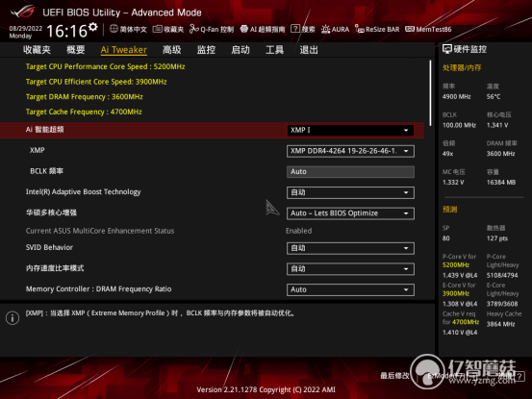This screenshot has height=399, width=532.
Task: Click 1.332 V MC voltage value
Action: [x=453, y=183]
